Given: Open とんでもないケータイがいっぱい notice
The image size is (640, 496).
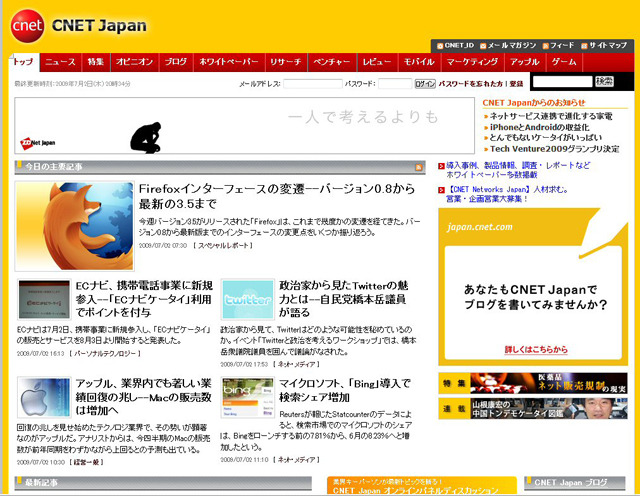Looking at the screenshot, I should 546,138.
